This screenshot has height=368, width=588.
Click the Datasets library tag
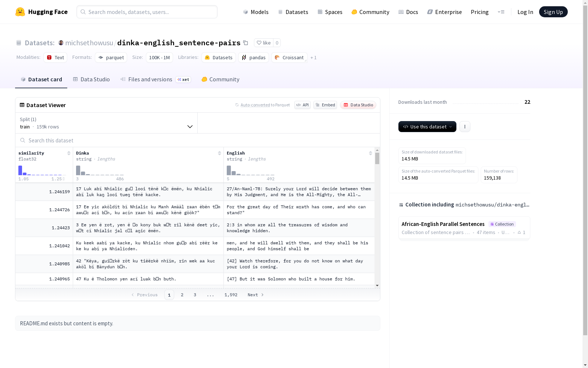pos(219,57)
